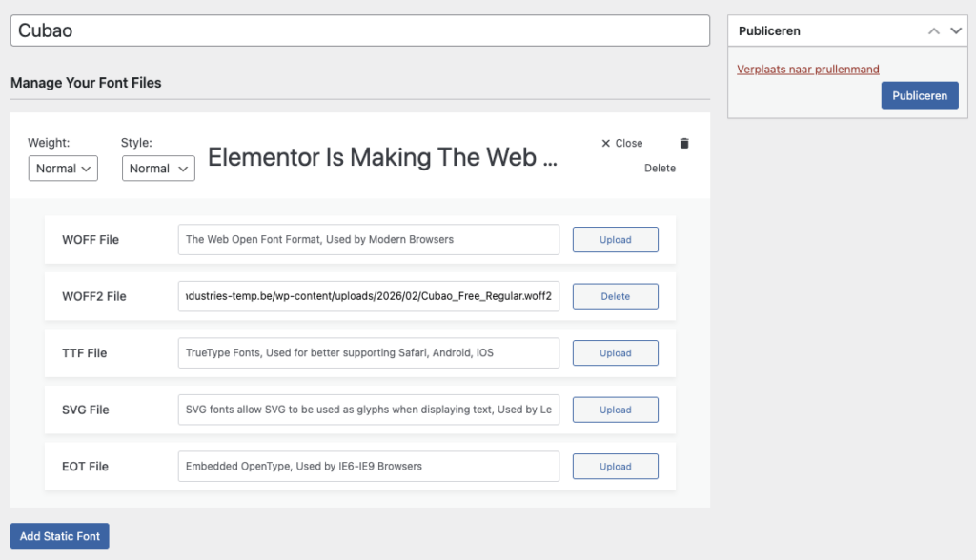976x560 pixels.
Task: Focus the WOFF File URL field
Action: pos(368,240)
